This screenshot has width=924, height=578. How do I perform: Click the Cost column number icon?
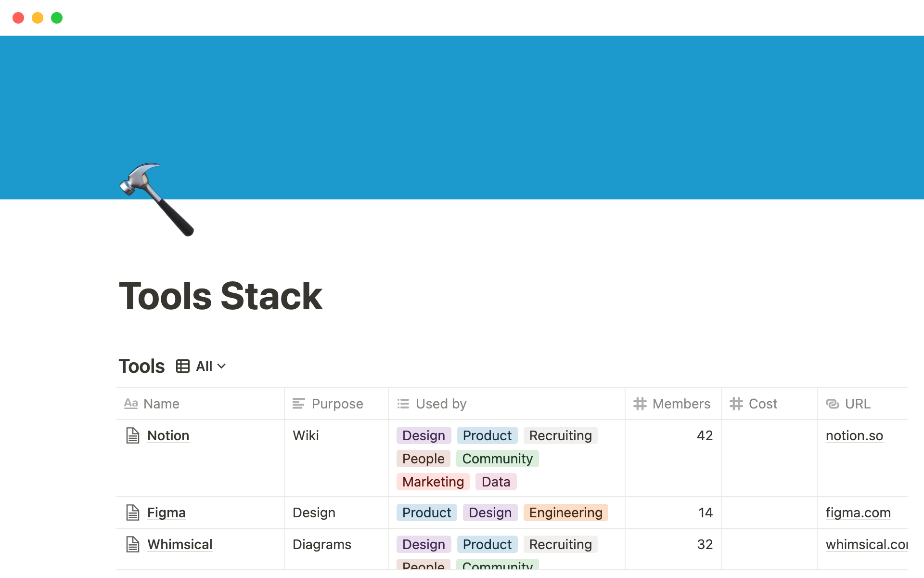(736, 404)
